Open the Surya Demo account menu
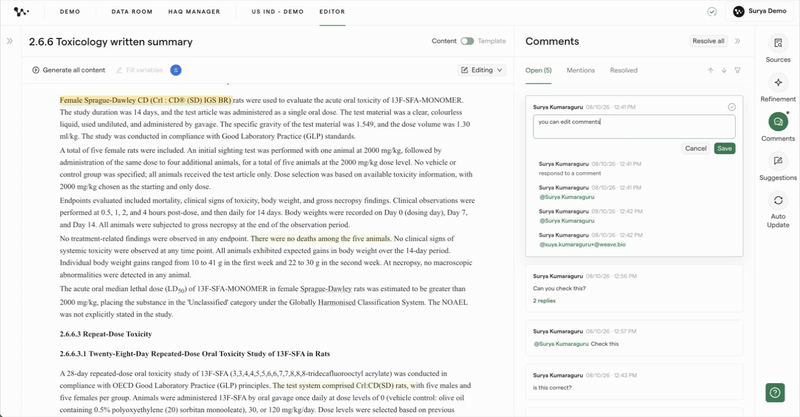Image resolution: width=800 pixels, height=417 pixels. pyautogui.click(x=760, y=11)
